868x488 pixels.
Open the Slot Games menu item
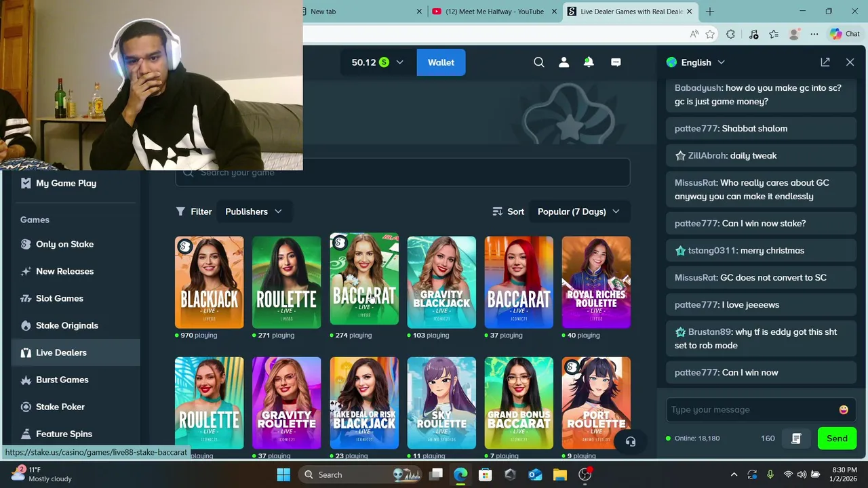pyautogui.click(x=76, y=298)
